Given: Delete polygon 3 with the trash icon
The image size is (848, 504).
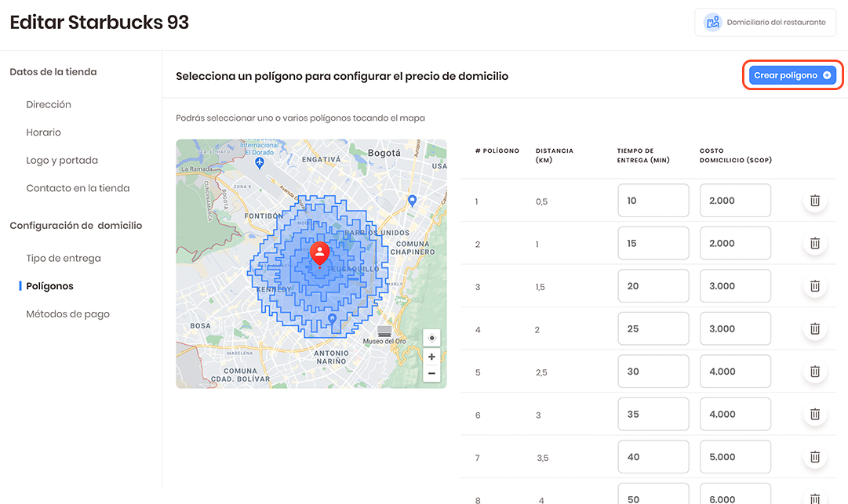Looking at the screenshot, I should [815, 285].
